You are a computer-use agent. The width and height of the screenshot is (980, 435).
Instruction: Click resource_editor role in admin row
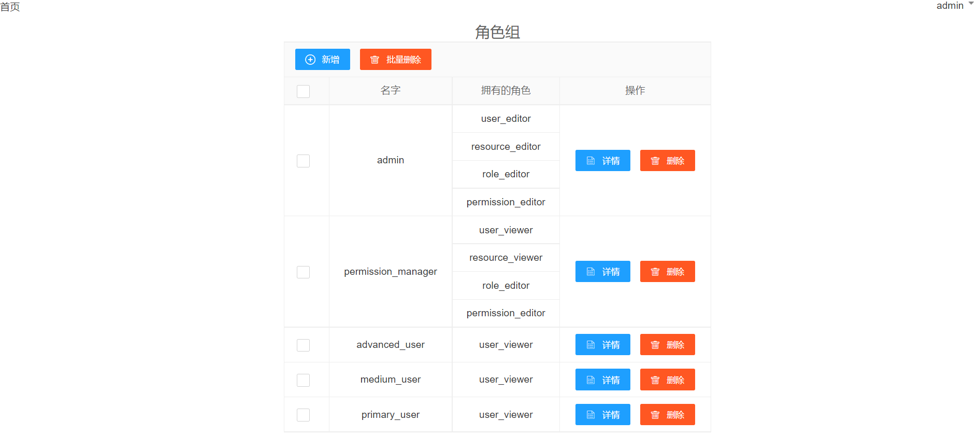pos(506,147)
